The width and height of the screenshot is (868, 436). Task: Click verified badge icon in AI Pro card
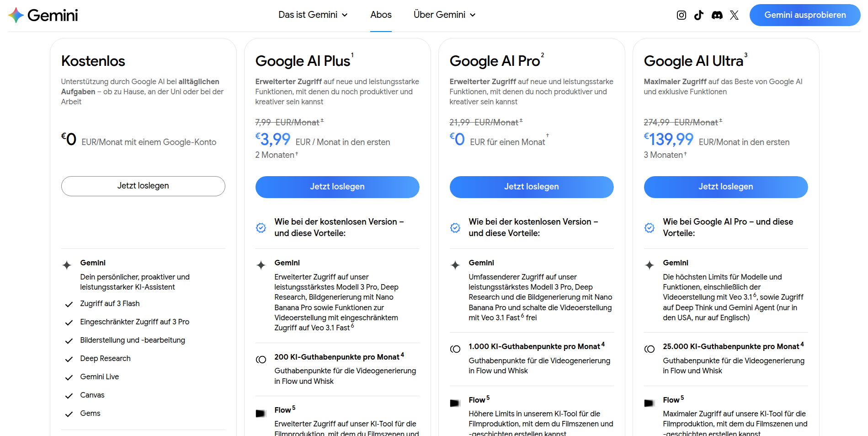pyautogui.click(x=455, y=227)
